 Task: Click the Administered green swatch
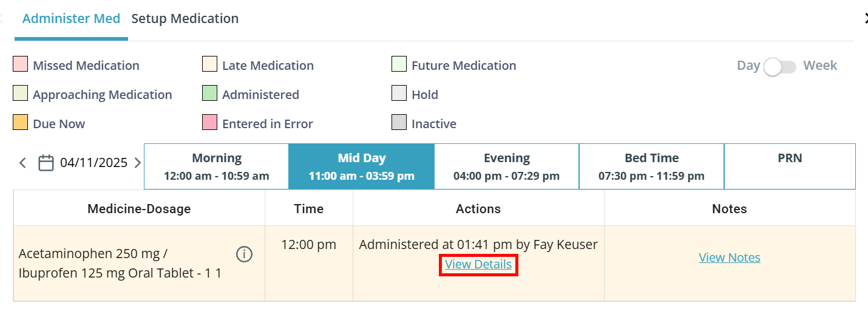click(209, 93)
